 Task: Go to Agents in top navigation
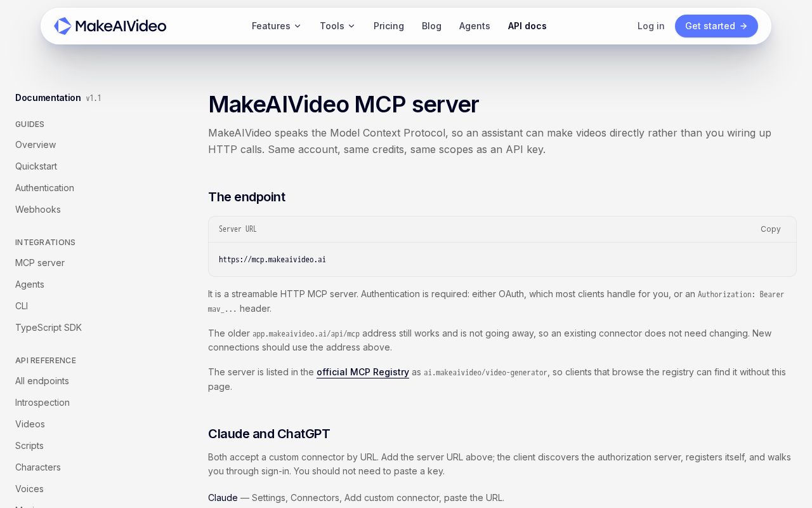click(475, 26)
